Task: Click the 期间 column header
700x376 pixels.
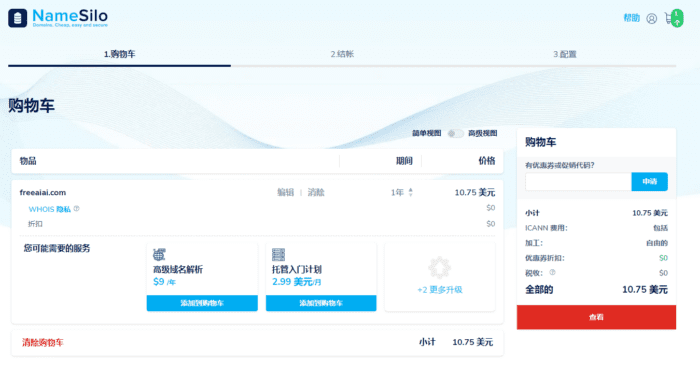Action: [x=404, y=161]
